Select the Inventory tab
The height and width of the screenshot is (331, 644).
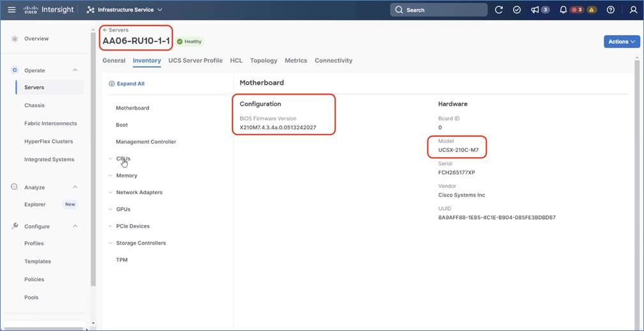pos(147,60)
